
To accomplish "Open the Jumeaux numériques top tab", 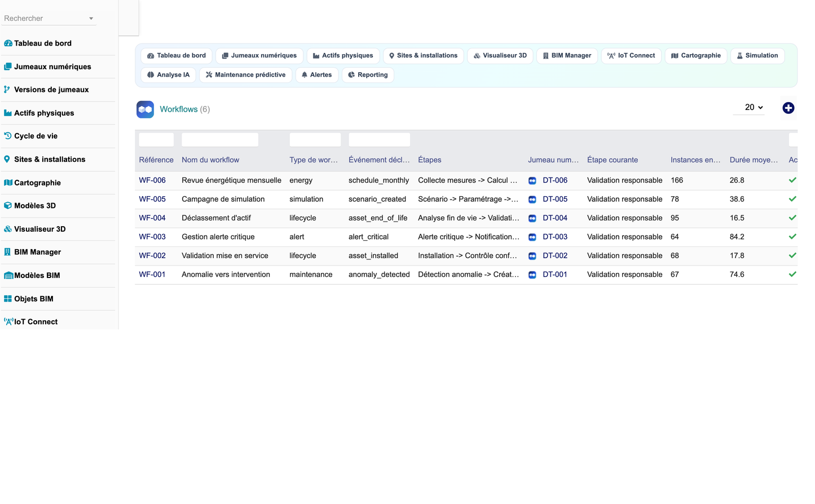I will click(x=259, y=56).
